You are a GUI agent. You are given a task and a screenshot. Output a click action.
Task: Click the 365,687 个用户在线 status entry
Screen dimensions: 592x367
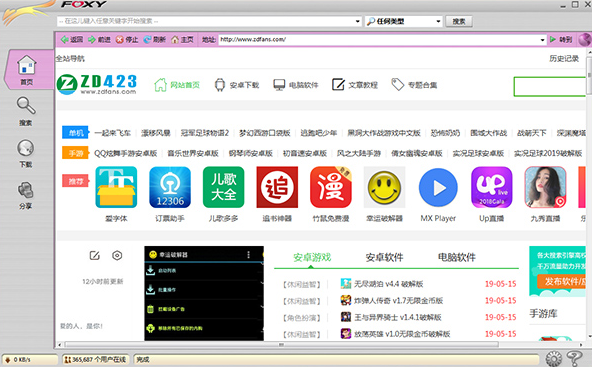pyautogui.click(x=95, y=359)
